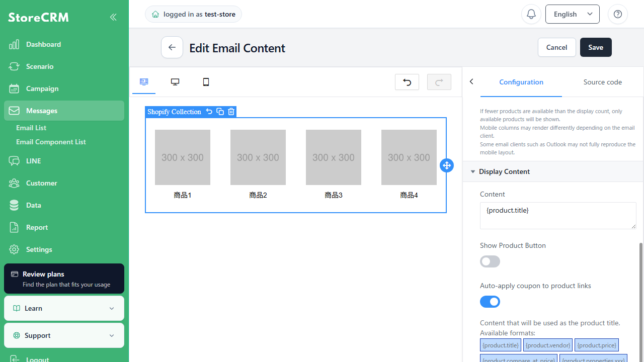This screenshot has height=362, width=644.
Task: Toggle Show Product Button on
Action: tap(490, 261)
